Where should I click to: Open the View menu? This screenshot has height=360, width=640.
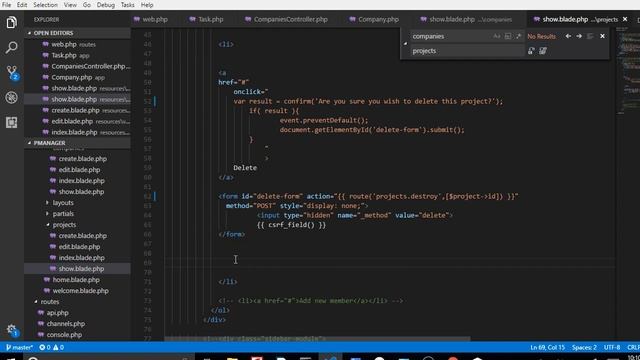70,5
